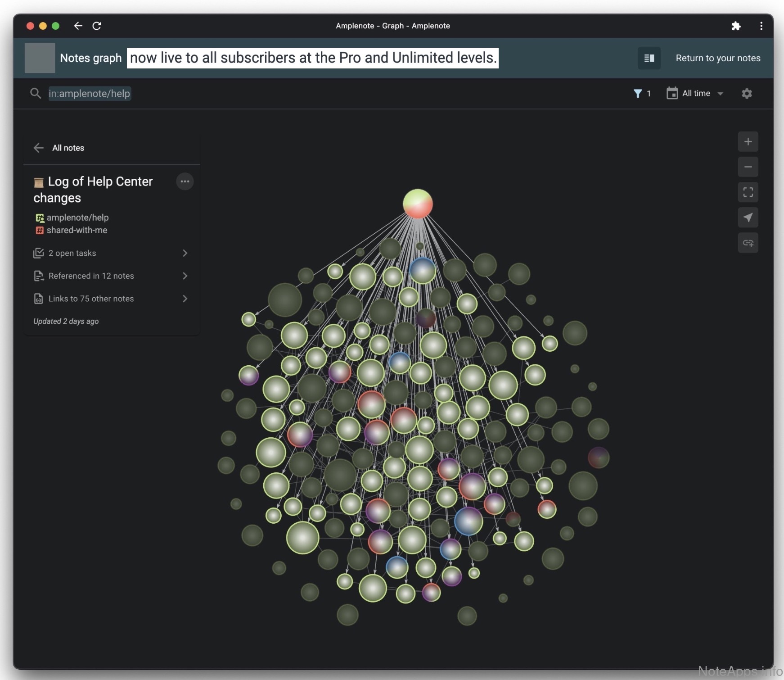Click the add-link icon in graph controls
The image size is (784, 680).
(x=748, y=243)
